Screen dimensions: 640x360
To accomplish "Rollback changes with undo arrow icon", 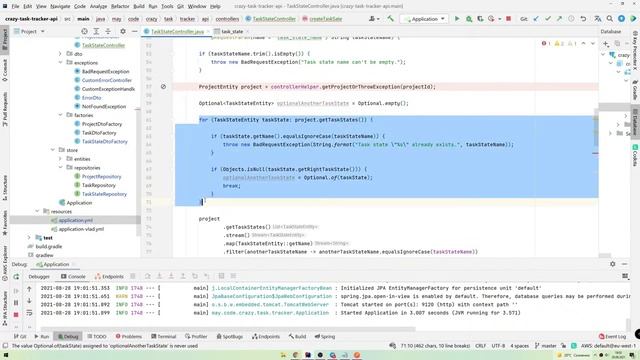I will [583, 19].
